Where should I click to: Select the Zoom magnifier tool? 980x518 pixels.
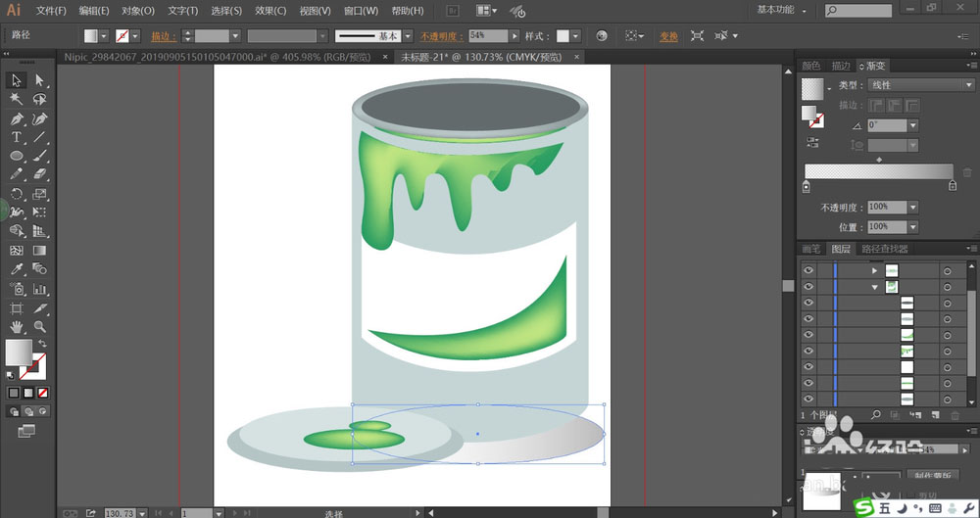pos(40,326)
